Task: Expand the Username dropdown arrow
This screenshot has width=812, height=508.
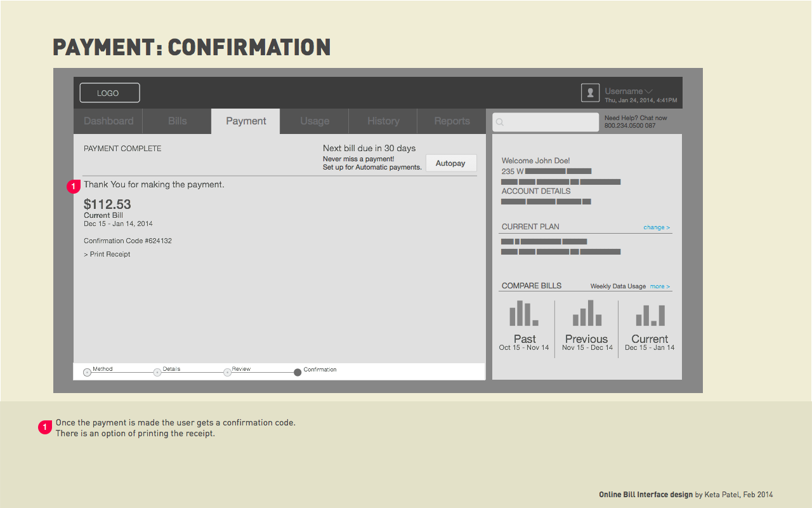Action: coord(648,91)
